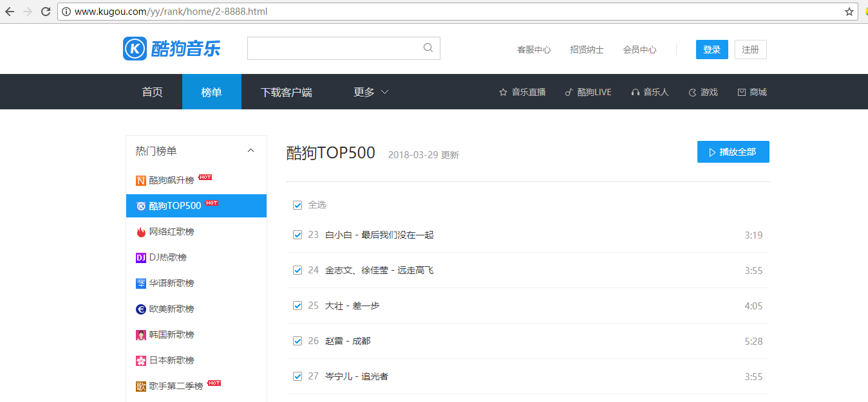Click the euro icon for 欧美新歌榜
Image resolution: width=868 pixels, height=402 pixels.
click(x=141, y=309)
